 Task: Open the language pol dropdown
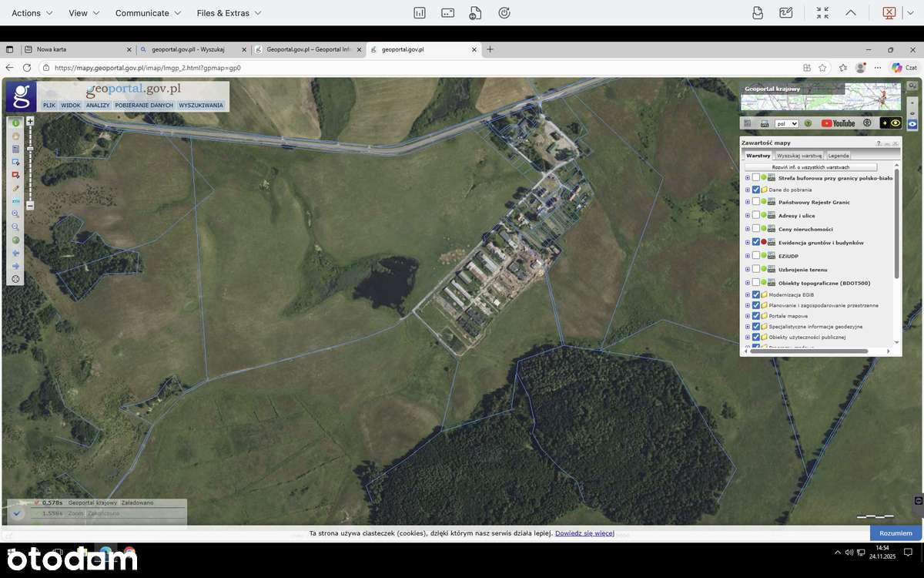786,123
